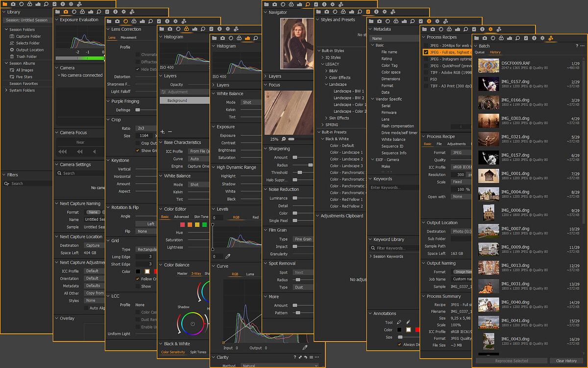588x368 pixels.
Task: Pick the Curve point picker eyedropper
Action: [x=305, y=347]
